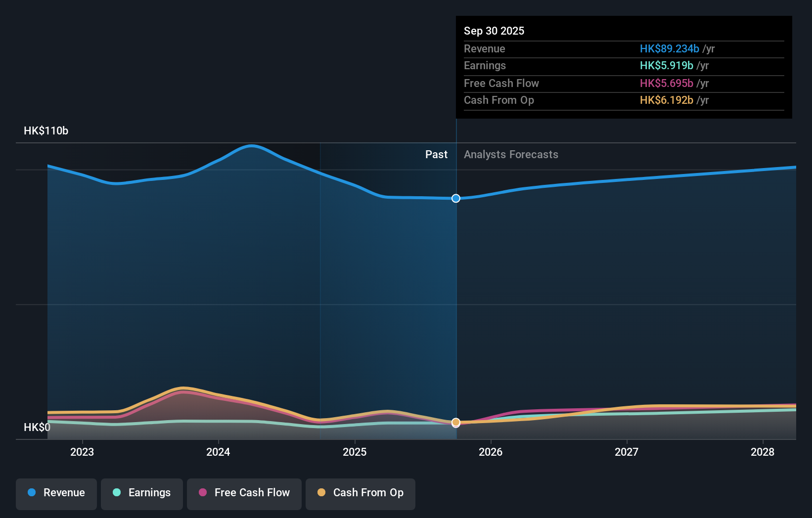Image resolution: width=812 pixels, height=518 pixels.
Task: Click the Cash From Op legend button
Action: click(x=360, y=494)
